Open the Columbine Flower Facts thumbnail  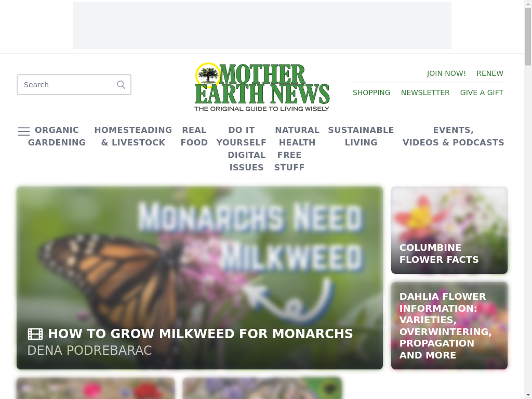tap(449, 230)
